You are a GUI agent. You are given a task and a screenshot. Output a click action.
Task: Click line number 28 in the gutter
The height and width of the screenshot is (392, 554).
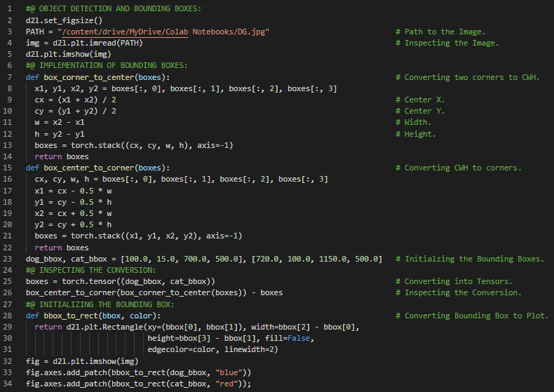click(9, 316)
